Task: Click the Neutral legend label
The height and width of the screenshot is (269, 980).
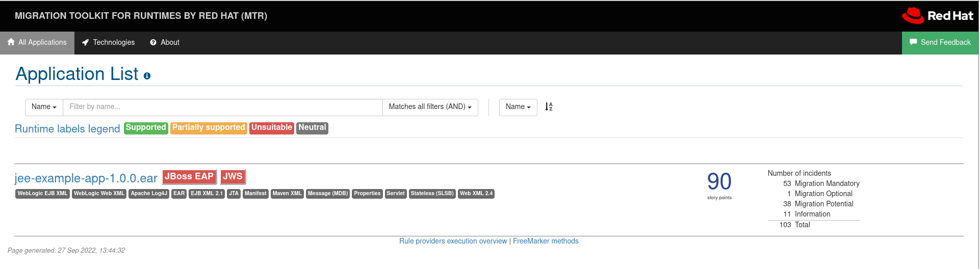Action: pos(312,128)
